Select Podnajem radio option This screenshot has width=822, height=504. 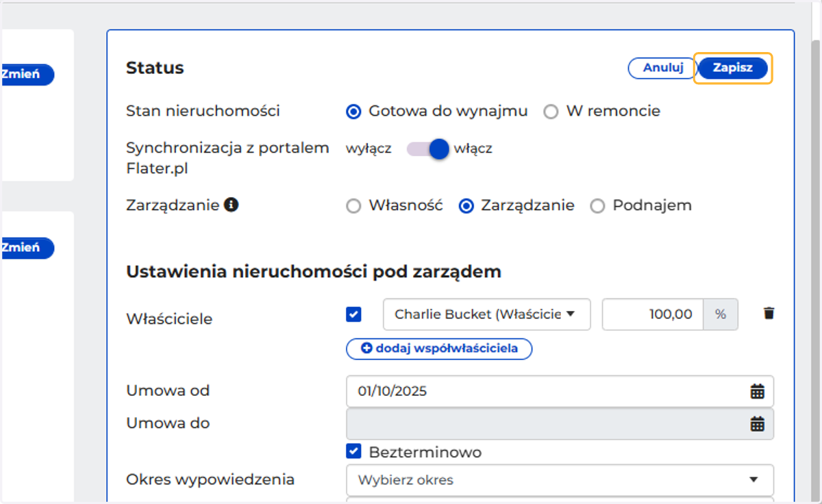pos(597,206)
